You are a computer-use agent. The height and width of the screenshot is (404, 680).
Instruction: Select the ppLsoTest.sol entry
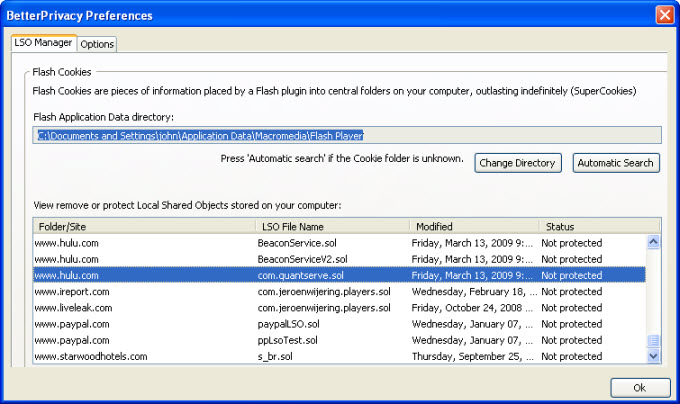click(339, 340)
